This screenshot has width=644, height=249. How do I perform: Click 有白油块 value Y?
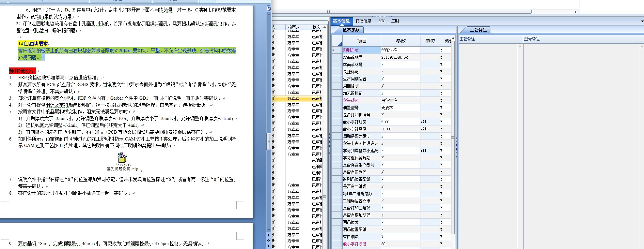tap(401, 237)
